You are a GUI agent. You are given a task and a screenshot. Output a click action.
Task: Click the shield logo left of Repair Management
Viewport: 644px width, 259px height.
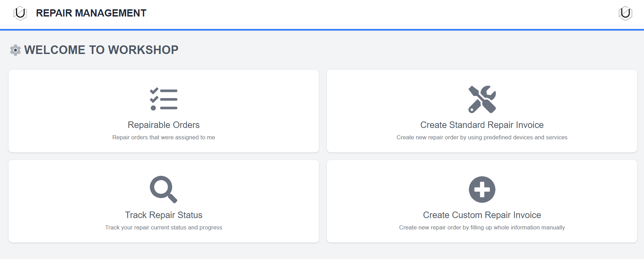click(x=20, y=13)
